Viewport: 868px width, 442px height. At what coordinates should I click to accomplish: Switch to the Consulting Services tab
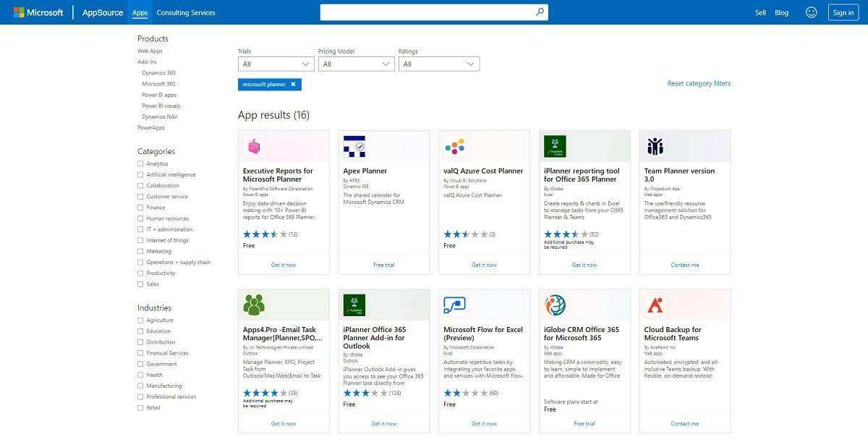coord(186,12)
